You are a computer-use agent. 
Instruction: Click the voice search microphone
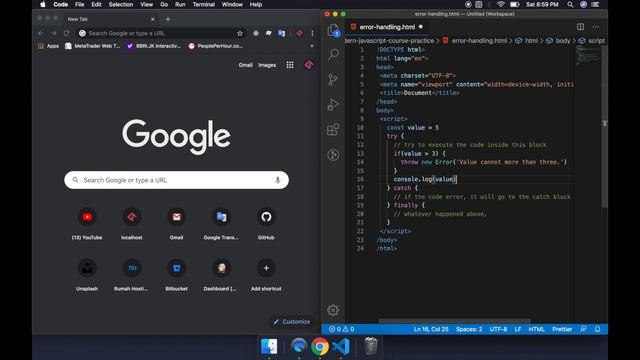(278, 180)
